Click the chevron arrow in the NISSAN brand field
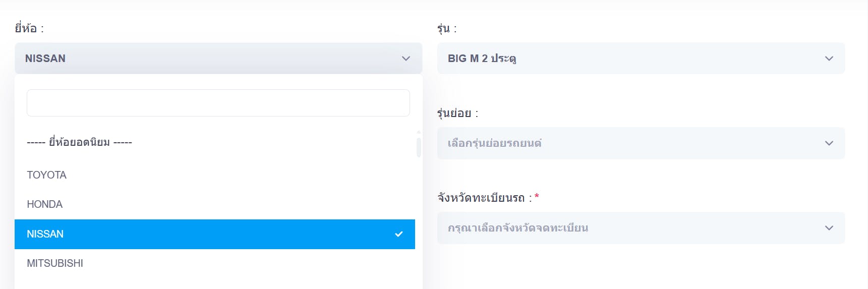 pyautogui.click(x=406, y=59)
